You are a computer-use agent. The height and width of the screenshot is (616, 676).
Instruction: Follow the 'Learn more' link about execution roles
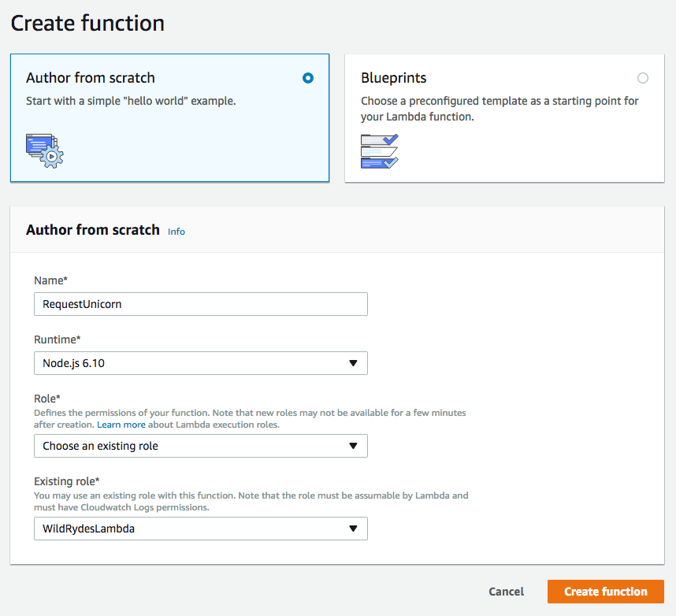121,425
